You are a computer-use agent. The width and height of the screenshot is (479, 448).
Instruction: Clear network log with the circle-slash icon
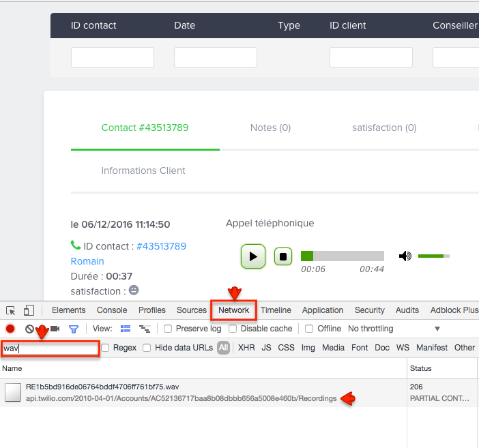29,329
